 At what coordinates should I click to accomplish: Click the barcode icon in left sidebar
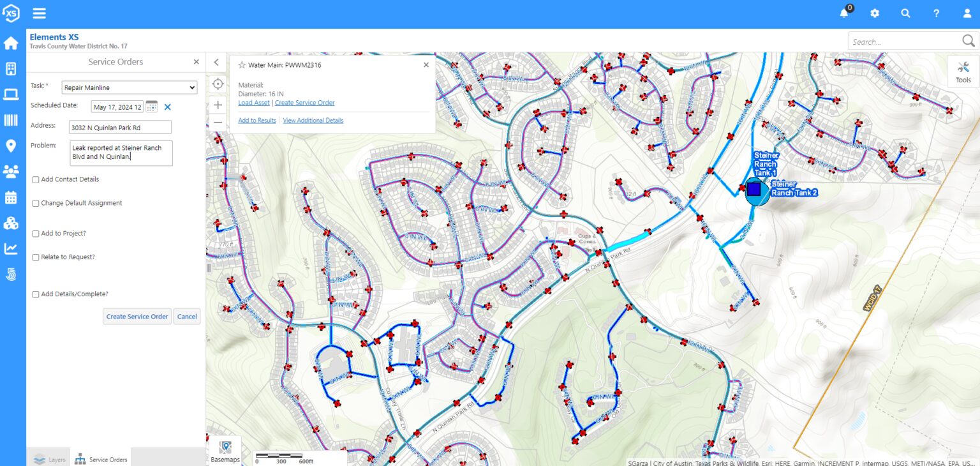[x=11, y=120]
